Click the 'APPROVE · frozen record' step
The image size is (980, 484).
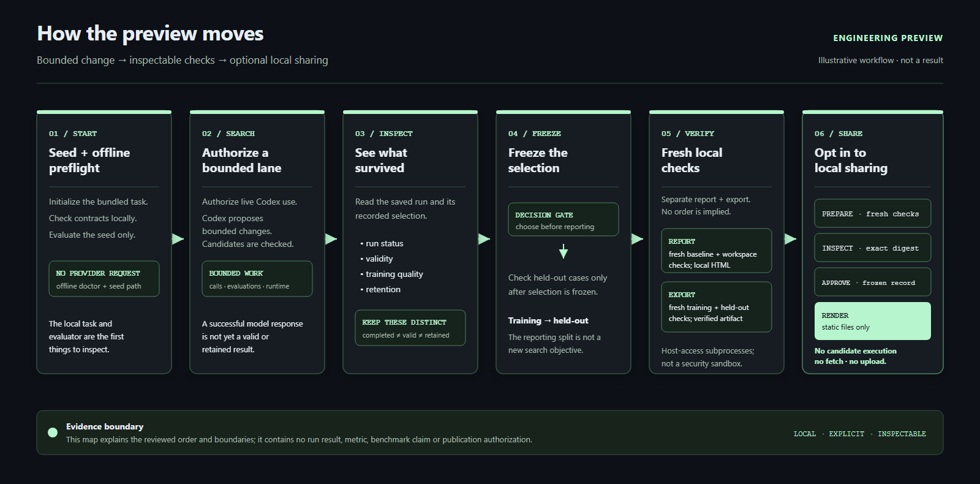coord(873,282)
